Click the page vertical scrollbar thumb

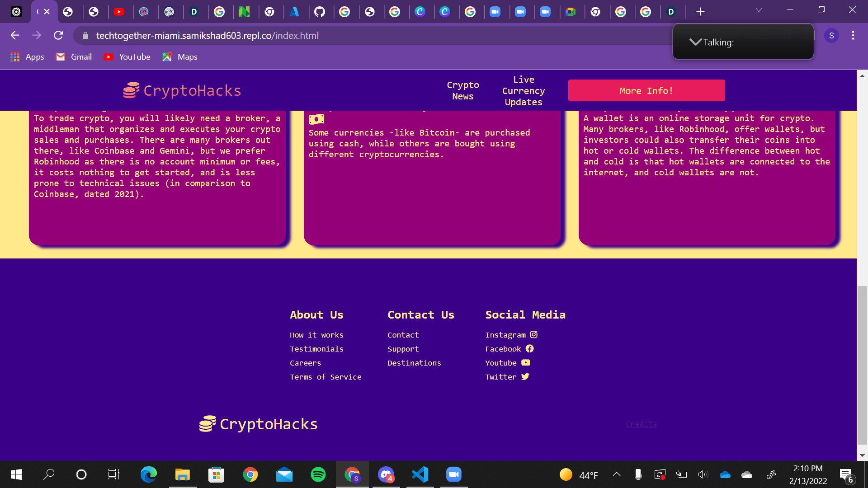point(862,365)
